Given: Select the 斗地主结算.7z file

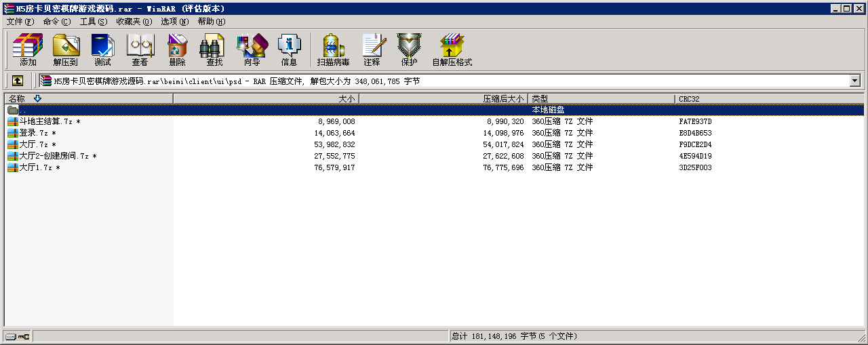Looking at the screenshot, I should tap(45, 122).
